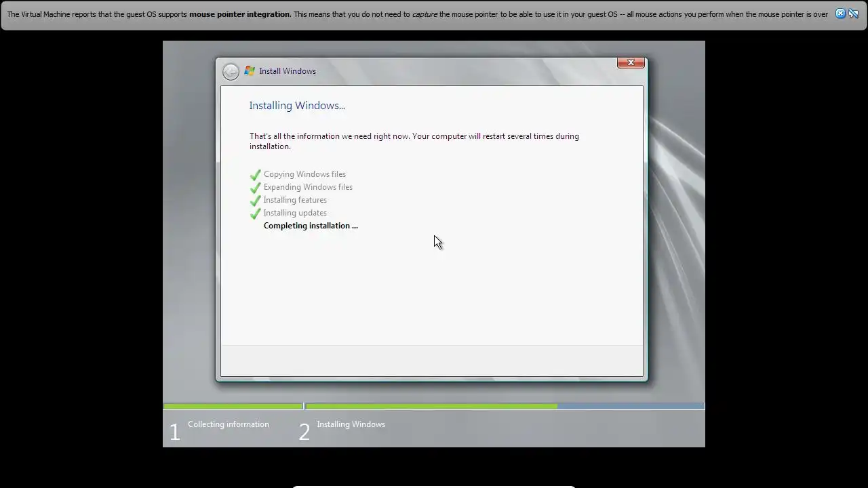This screenshot has width=868, height=488.
Task: Close the Install Windows dialog
Action: click(631, 62)
